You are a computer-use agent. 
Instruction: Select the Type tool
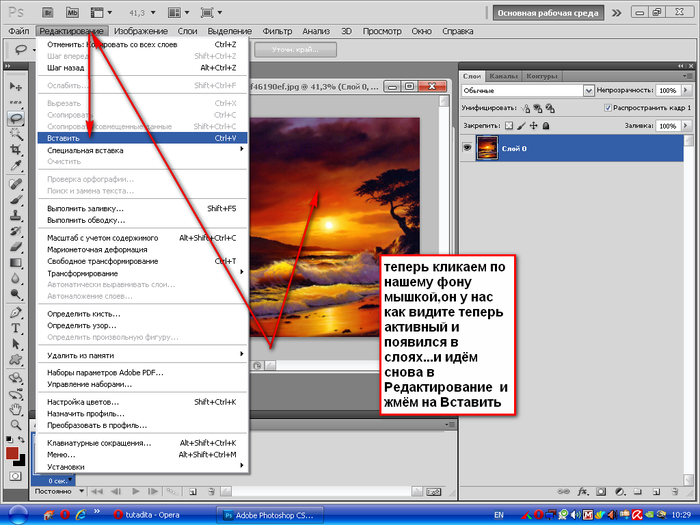[x=16, y=328]
